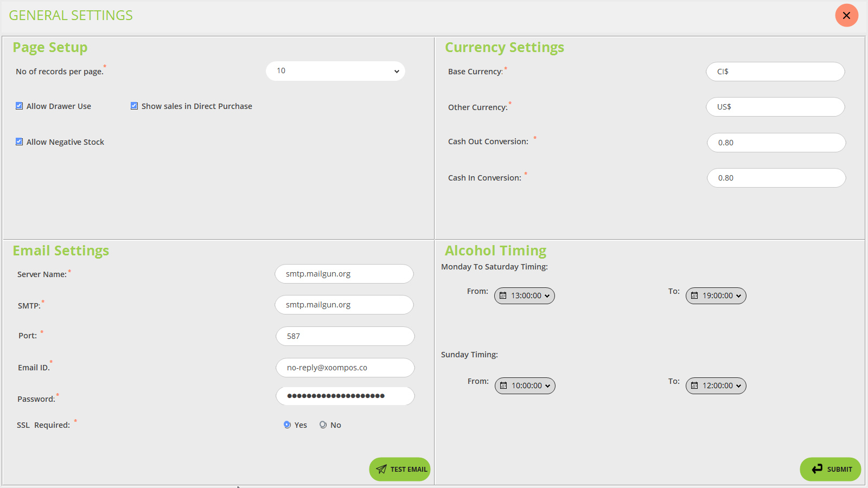
Task: Toggle Allow Drawer Use checkbox
Action: click(x=20, y=106)
